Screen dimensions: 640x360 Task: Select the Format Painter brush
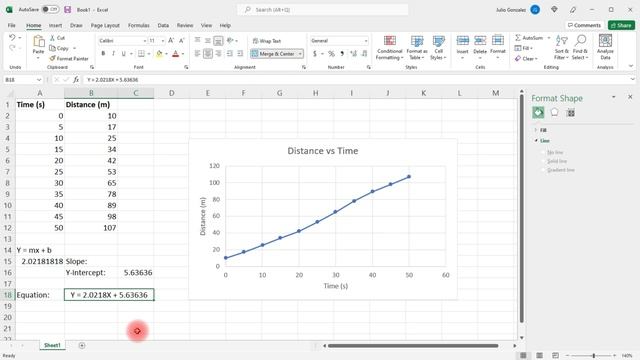click(x=52, y=58)
